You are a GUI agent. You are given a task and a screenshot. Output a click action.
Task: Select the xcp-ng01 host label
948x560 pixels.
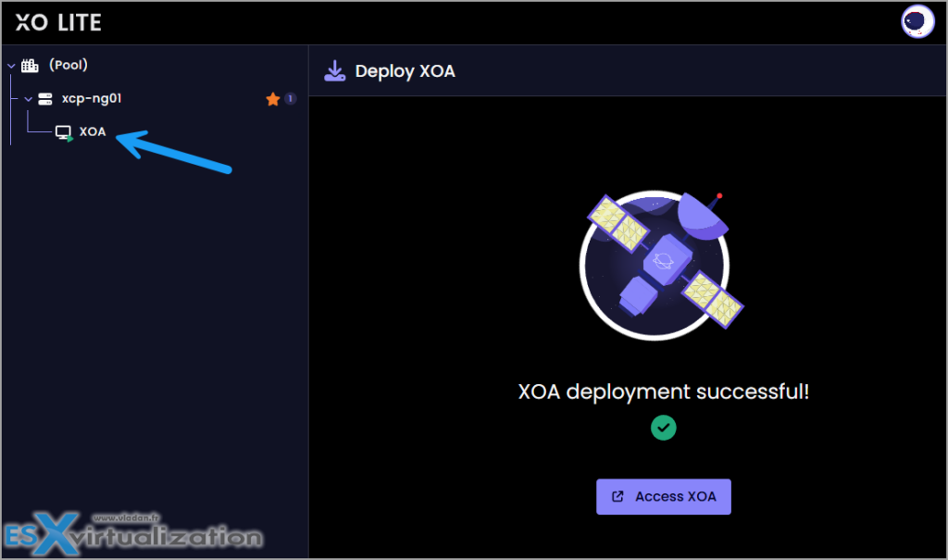tap(91, 99)
